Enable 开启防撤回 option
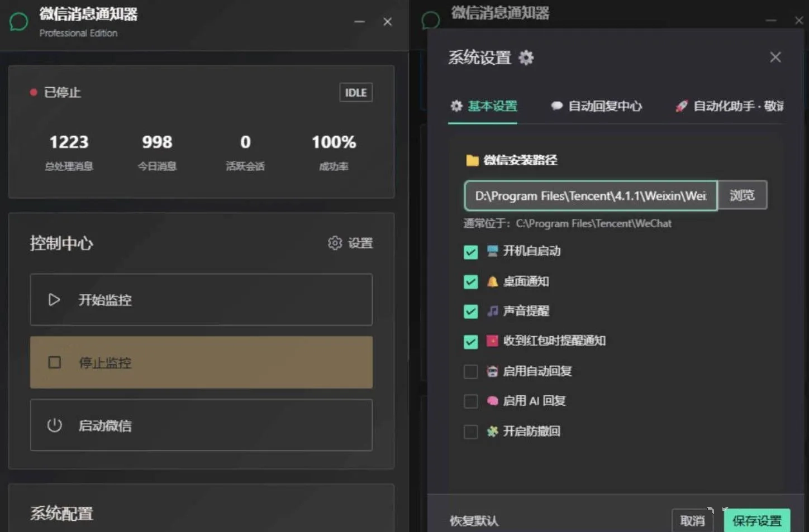The width and height of the screenshot is (809, 532). [x=470, y=432]
